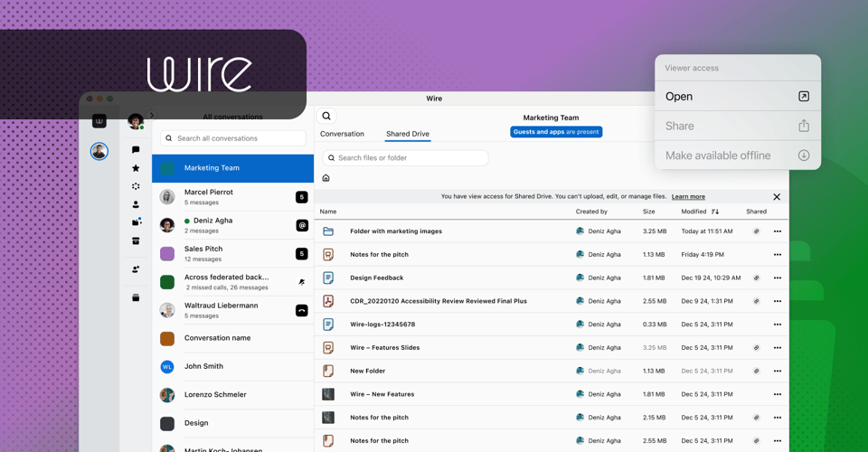This screenshot has width=868, height=452.
Task: Open the Sales Pitch conversation
Action: pyautogui.click(x=233, y=253)
